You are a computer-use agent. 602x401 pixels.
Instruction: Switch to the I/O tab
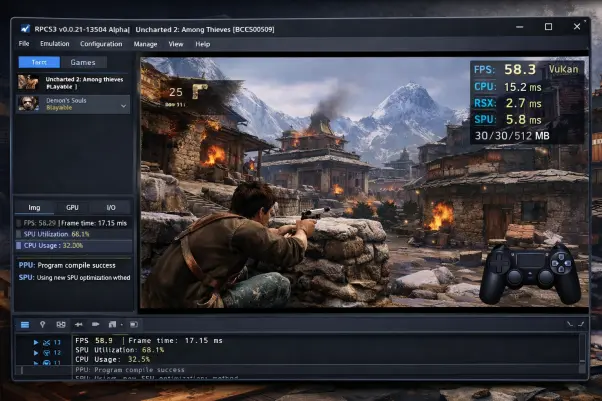tap(111, 207)
